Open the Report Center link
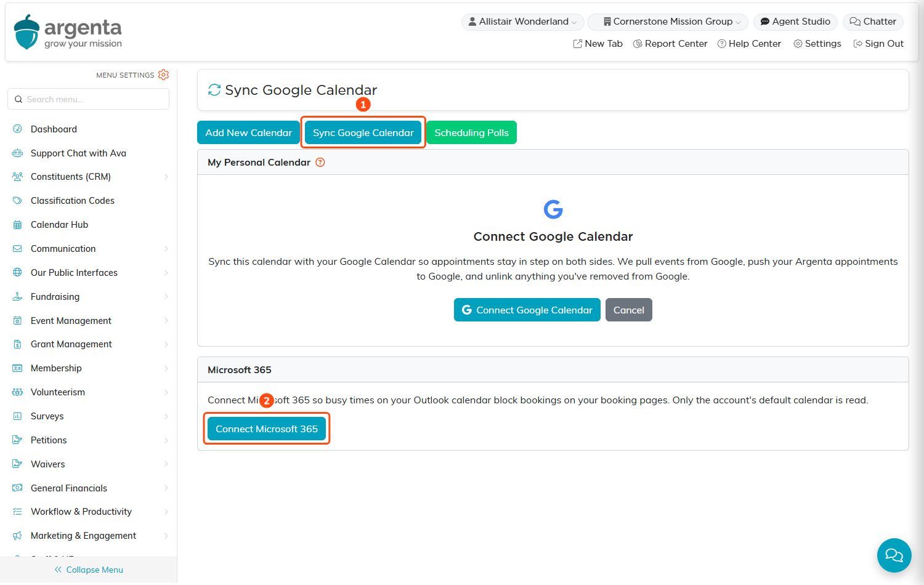 tap(670, 44)
